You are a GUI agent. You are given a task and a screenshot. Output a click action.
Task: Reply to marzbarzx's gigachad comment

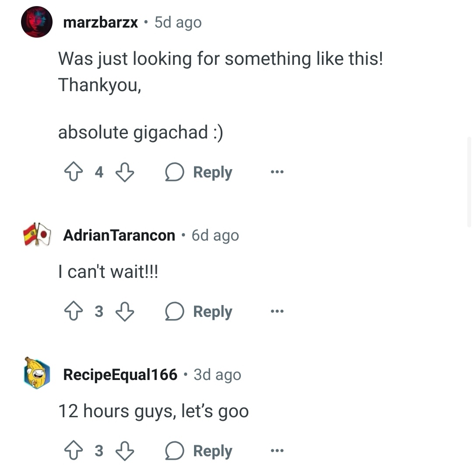(199, 172)
